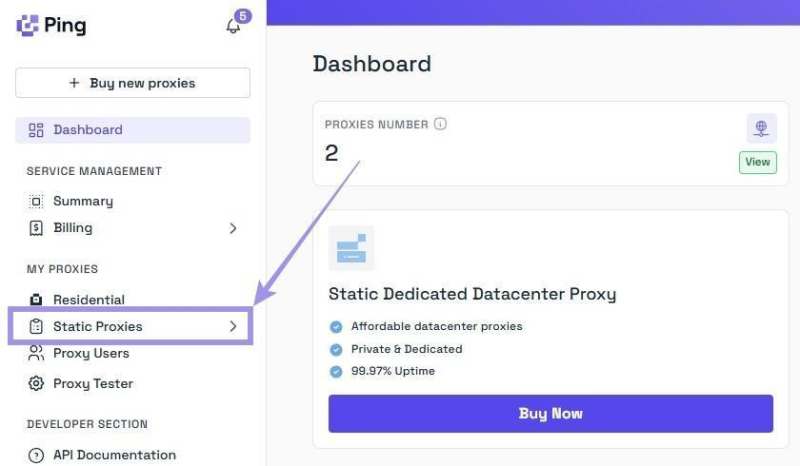Open the notifications bell
The height and width of the screenshot is (466, 800).
click(x=234, y=26)
